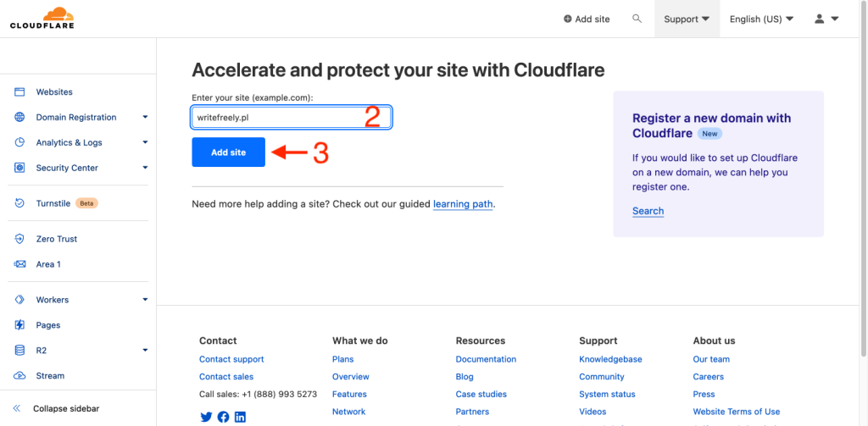The width and height of the screenshot is (868, 426).
Task: Click the Cloudflare logo
Action: [42, 18]
